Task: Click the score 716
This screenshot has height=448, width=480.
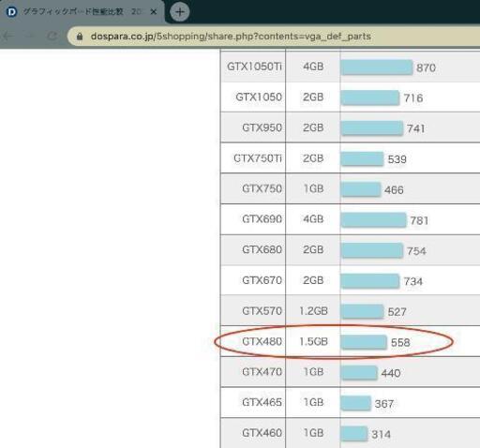Action: (x=413, y=98)
